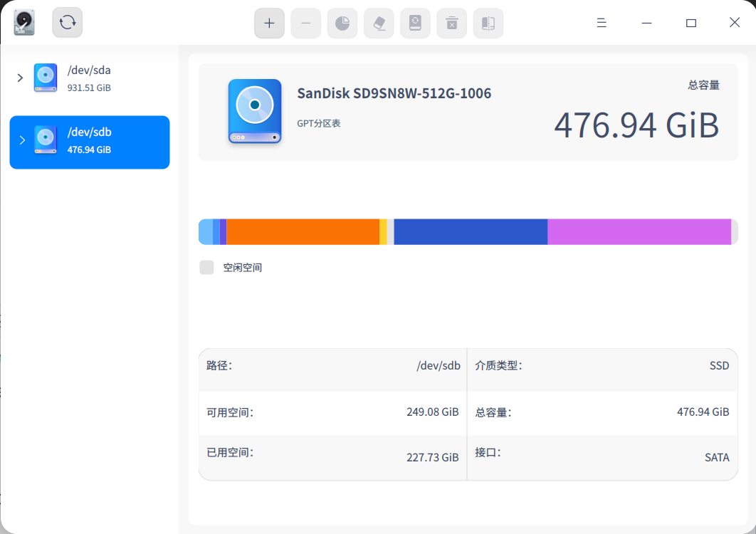Click the 总容量 476.94 GiB value
The width and height of the screenshot is (756, 534).
636,125
